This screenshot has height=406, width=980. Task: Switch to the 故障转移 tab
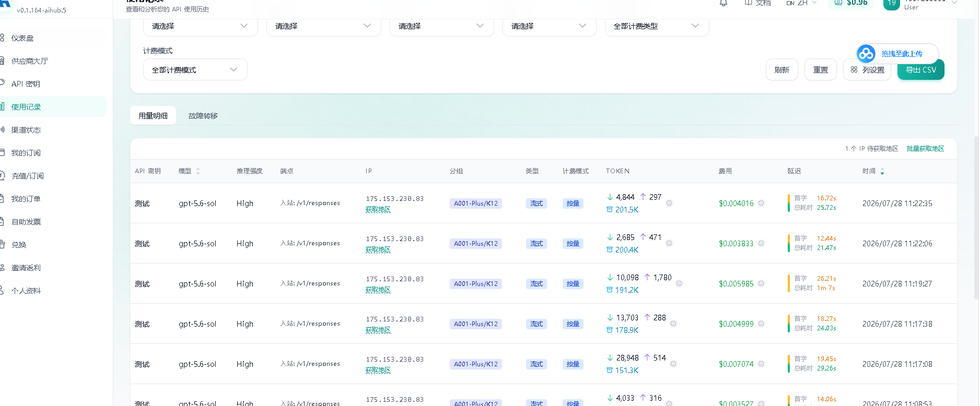coord(203,116)
